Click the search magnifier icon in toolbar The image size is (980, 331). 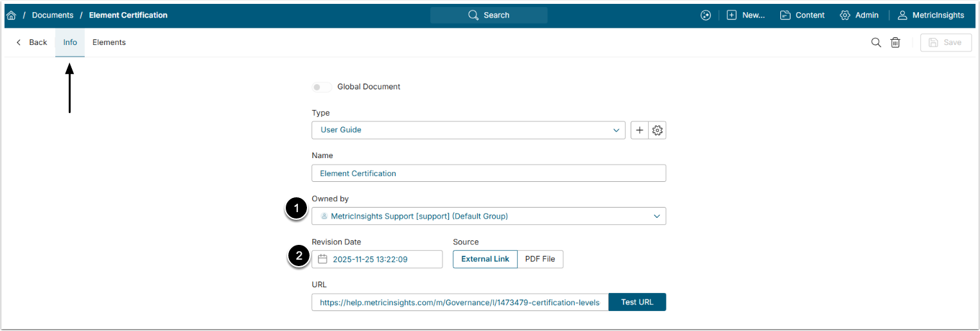[x=876, y=42]
